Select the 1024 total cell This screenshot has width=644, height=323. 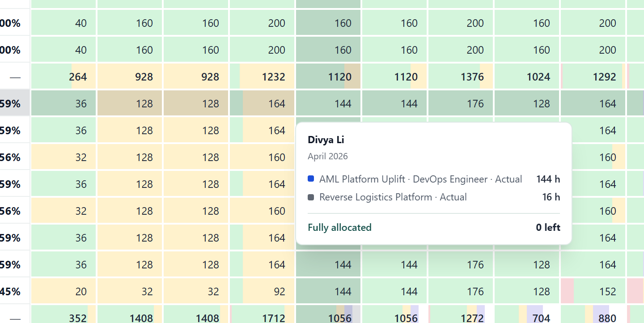(x=527, y=76)
